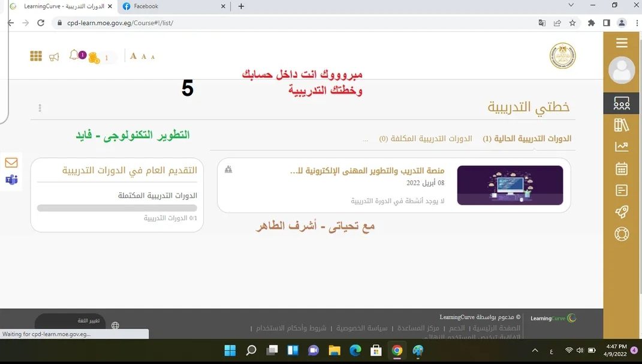
Task: Open the apps grid icon
Action: pos(35,56)
